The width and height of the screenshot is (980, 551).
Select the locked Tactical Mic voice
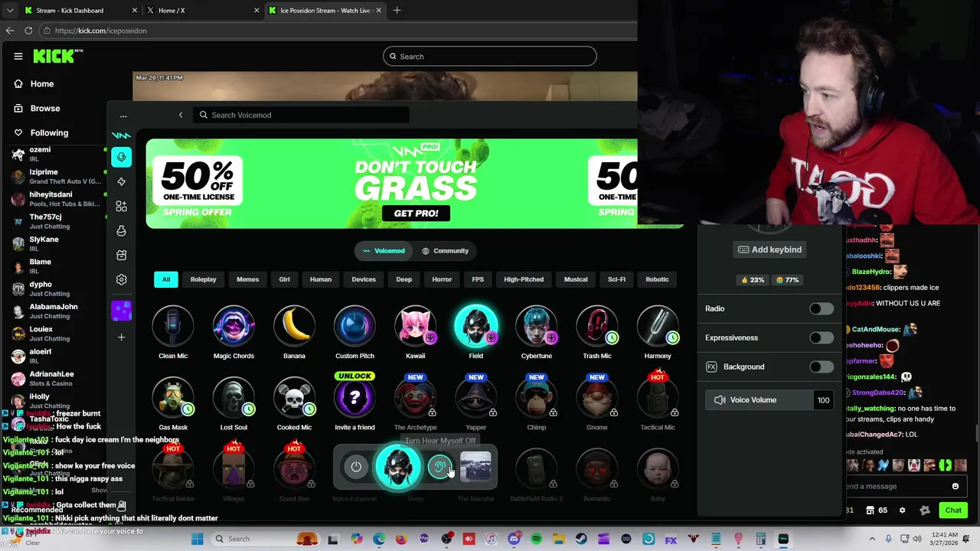point(657,398)
